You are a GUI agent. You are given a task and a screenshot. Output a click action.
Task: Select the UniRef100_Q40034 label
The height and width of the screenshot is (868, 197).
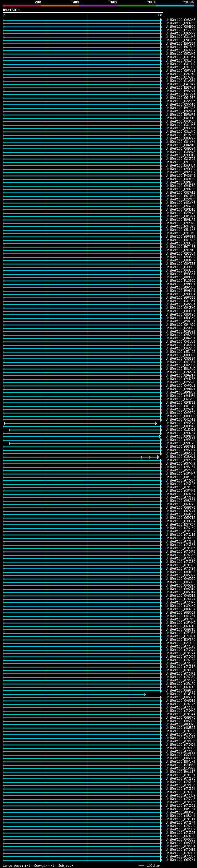coord(180,304)
